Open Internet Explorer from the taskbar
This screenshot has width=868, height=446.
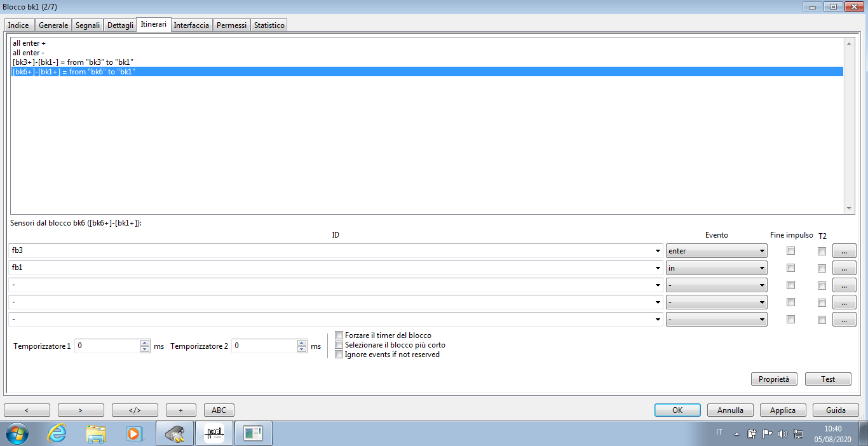[x=57, y=433]
